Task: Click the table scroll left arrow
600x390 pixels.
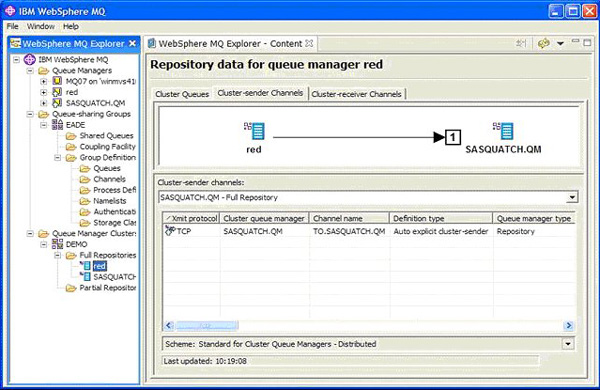Action: [x=169, y=326]
